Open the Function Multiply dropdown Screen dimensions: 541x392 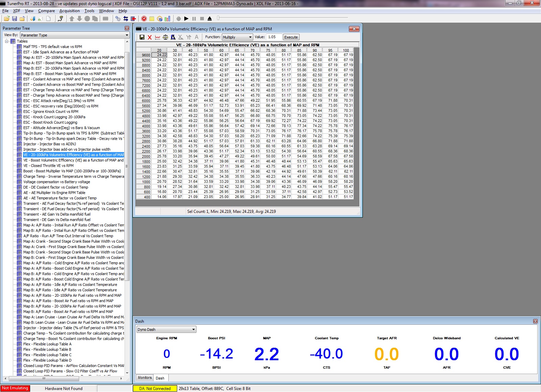click(x=237, y=37)
